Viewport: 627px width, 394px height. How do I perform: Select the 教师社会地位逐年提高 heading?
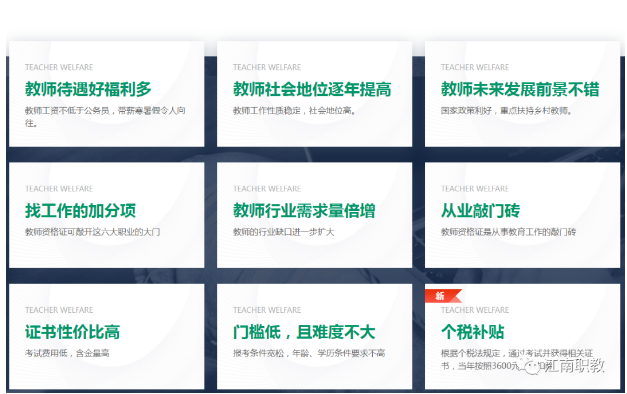tap(312, 89)
